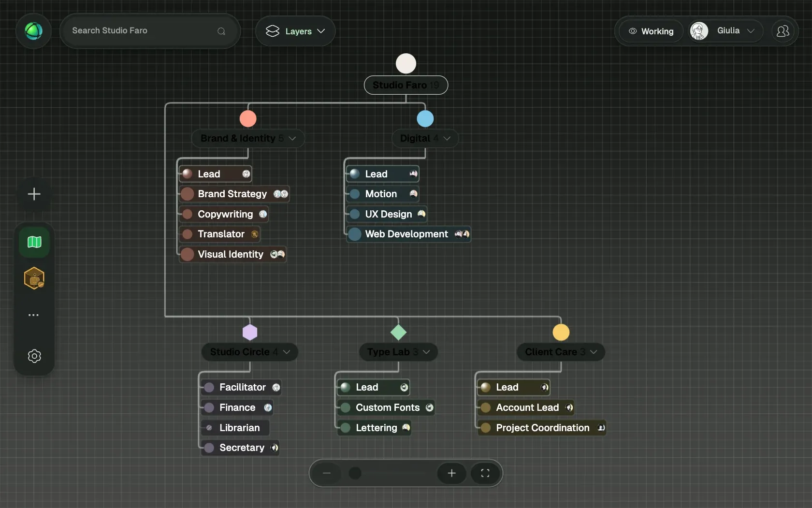Viewport: 812px width, 508px height.
Task: Click the avatar on Account Lead
Action: click(x=569, y=408)
